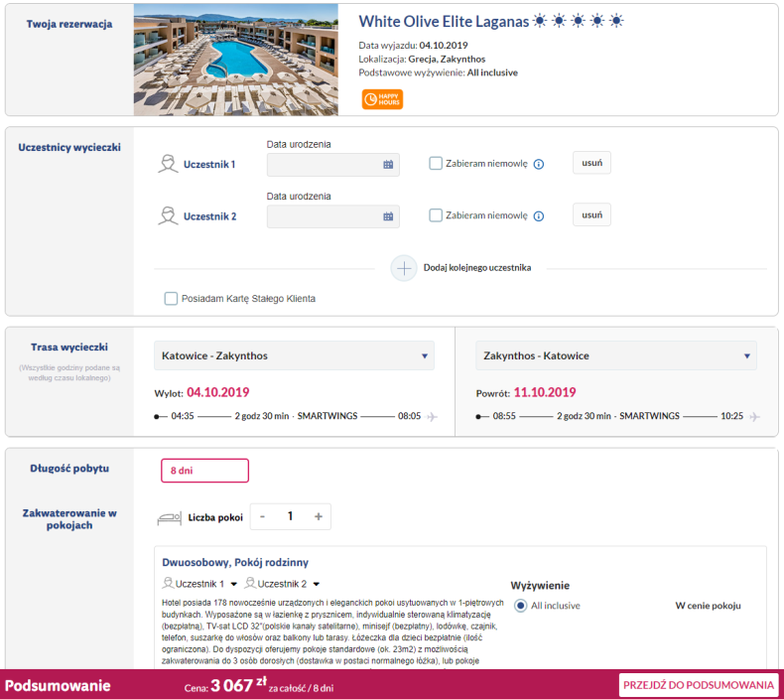Click Uczestnik 2 birth date field
784x699 pixels.
click(x=333, y=216)
